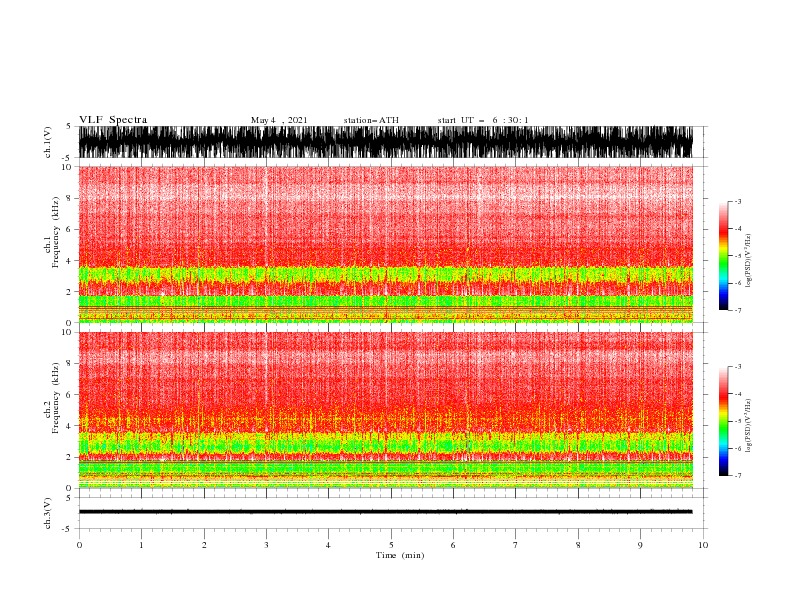Click the ch.1 frequency axis "4" tick label
The width and height of the screenshot is (792, 612).
tap(69, 261)
